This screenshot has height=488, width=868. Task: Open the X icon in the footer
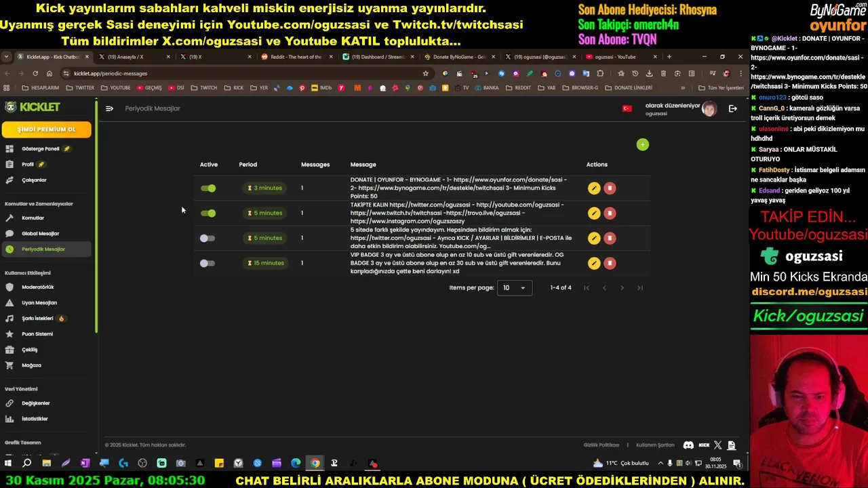point(718,445)
